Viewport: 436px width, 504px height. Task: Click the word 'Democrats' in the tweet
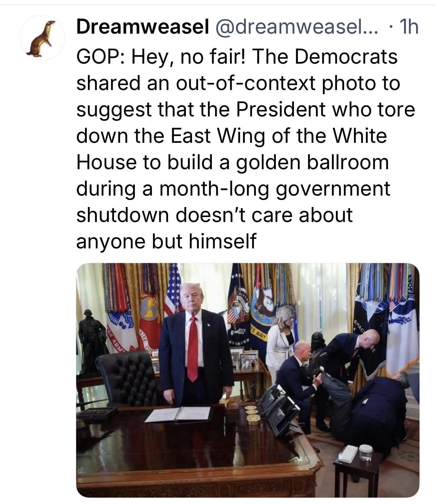pos(346,57)
